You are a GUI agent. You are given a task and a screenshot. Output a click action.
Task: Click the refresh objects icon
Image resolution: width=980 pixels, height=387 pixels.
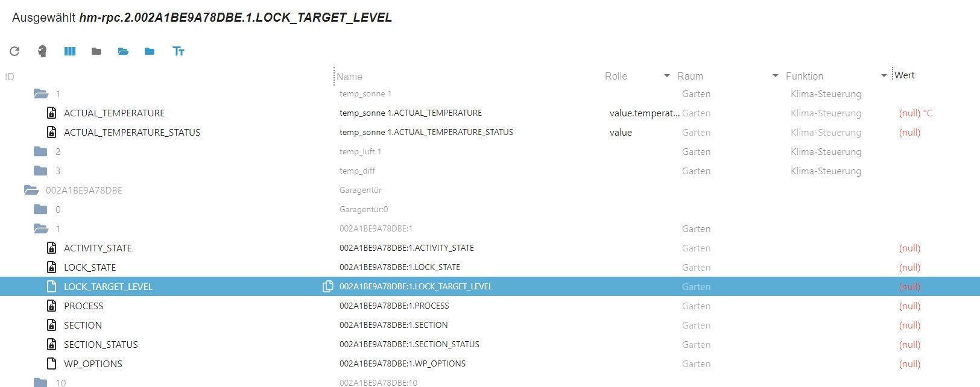15,51
